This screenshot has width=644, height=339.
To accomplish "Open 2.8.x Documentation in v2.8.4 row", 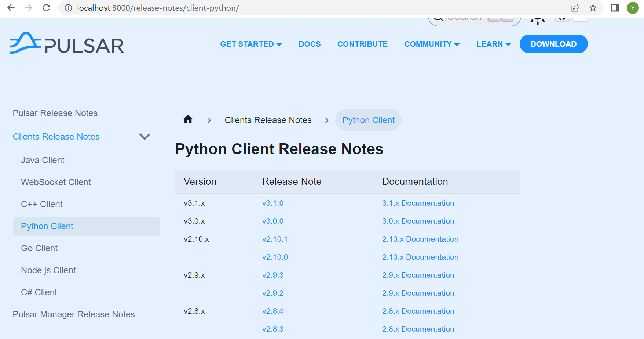I will click(418, 311).
